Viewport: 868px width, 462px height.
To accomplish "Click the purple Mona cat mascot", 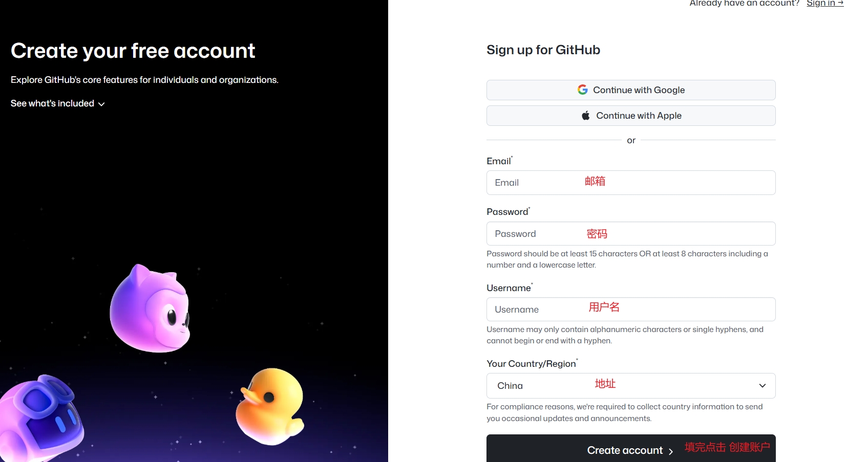I will tap(150, 310).
